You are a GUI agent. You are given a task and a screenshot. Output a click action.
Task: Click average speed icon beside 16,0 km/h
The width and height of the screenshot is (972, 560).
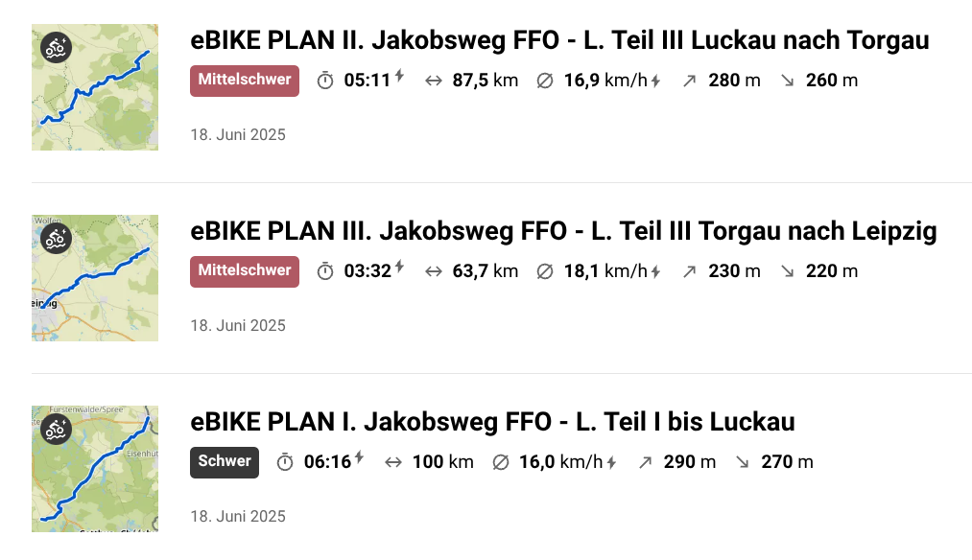(500, 462)
